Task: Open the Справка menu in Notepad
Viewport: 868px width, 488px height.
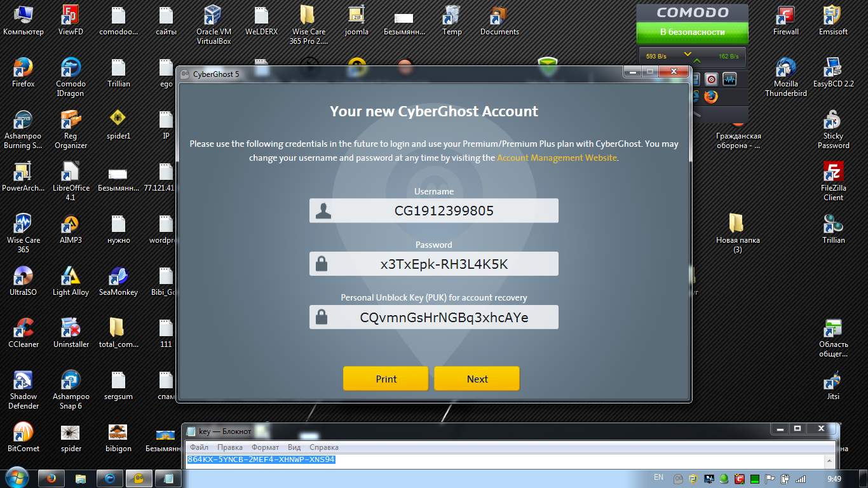Action: (324, 447)
